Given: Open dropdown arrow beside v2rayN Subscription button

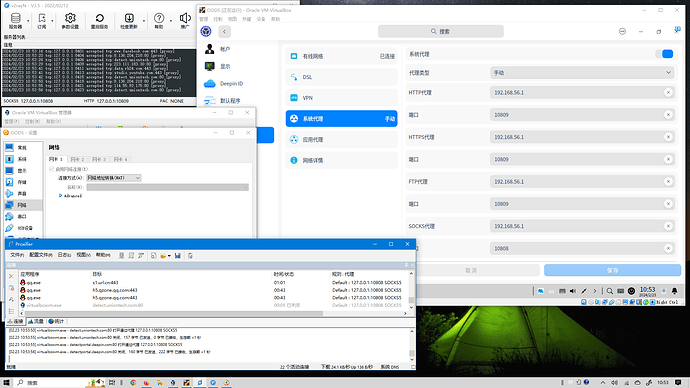Looking at the screenshot, I should 52,20.
